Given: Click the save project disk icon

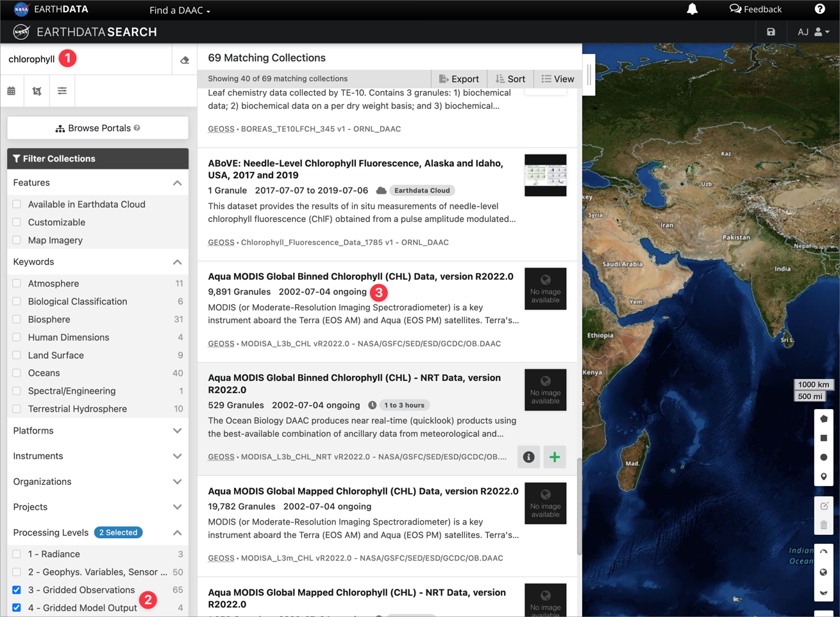Looking at the screenshot, I should coord(771,32).
